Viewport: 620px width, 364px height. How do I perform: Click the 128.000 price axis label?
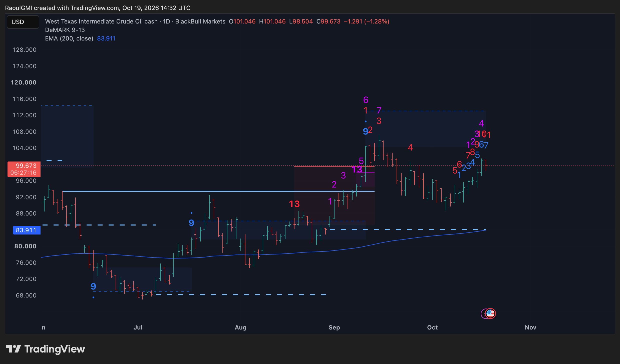(x=25, y=50)
